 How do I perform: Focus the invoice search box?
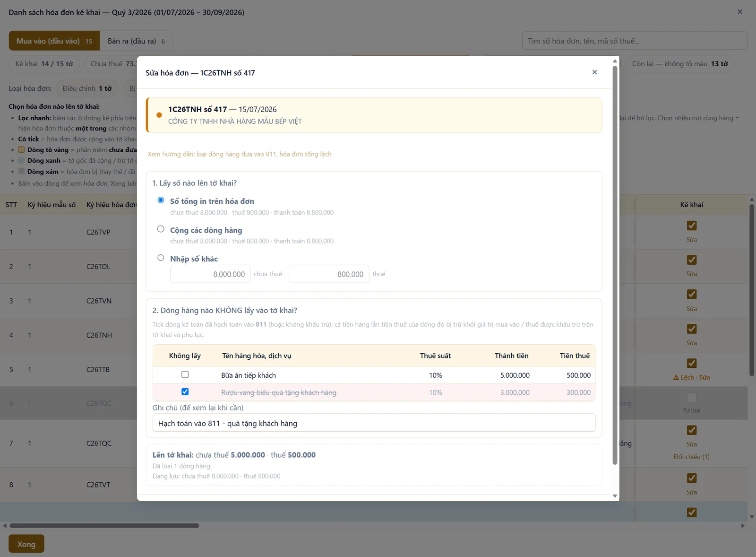(635, 41)
